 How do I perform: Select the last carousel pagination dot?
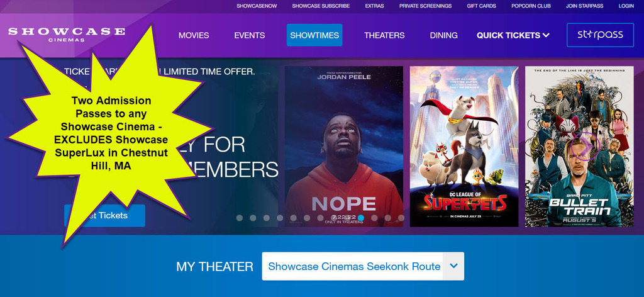401,218
